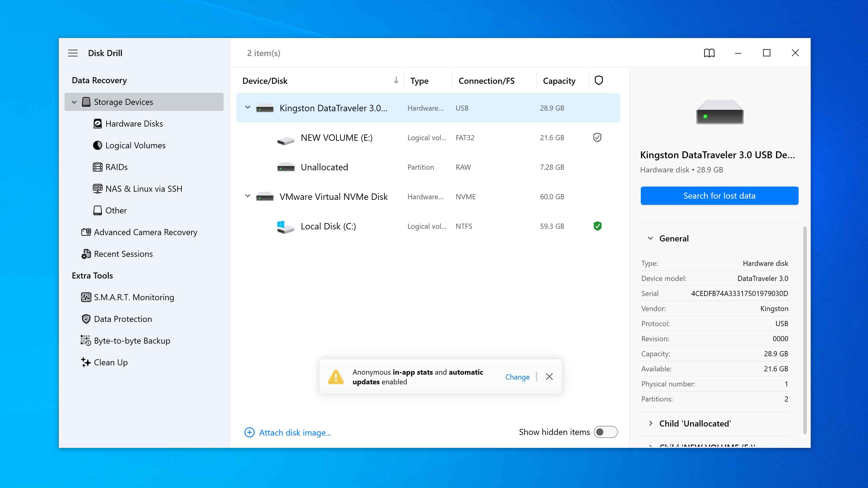The image size is (868, 488).
Task: Open the Byte-to-byte Backup tool
Action: tap(131, 341)
